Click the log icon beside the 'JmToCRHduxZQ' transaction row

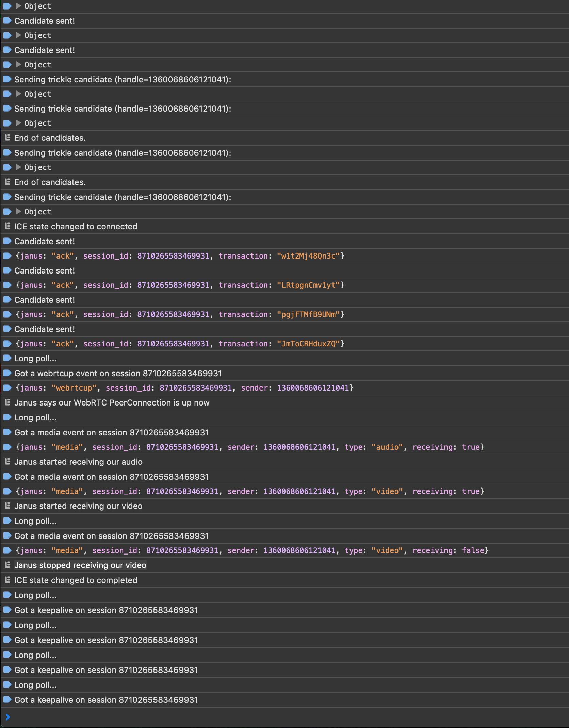[x=7, y=344]
